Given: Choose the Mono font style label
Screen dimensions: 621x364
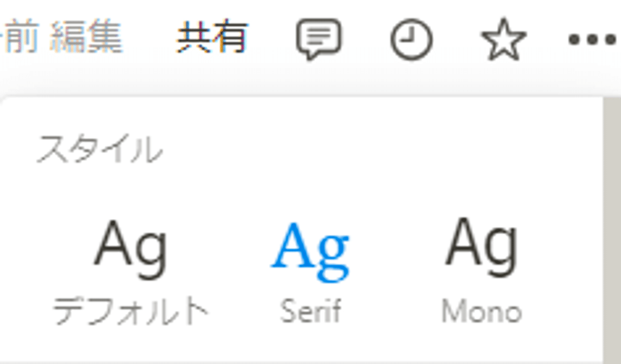Looking at the screenshot, I should pos(481,312).
